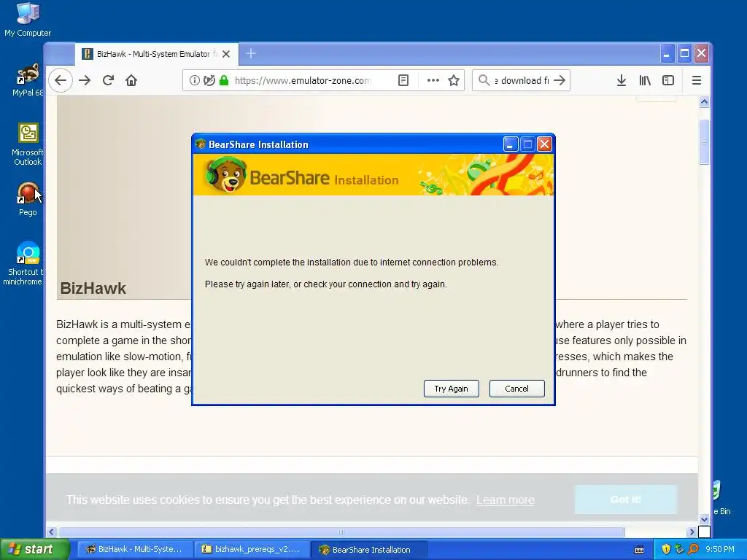The height and width of the screenshot is (560, 747).
Task: Cancel the BearShare installation
Action: click(x=517, y=389)
